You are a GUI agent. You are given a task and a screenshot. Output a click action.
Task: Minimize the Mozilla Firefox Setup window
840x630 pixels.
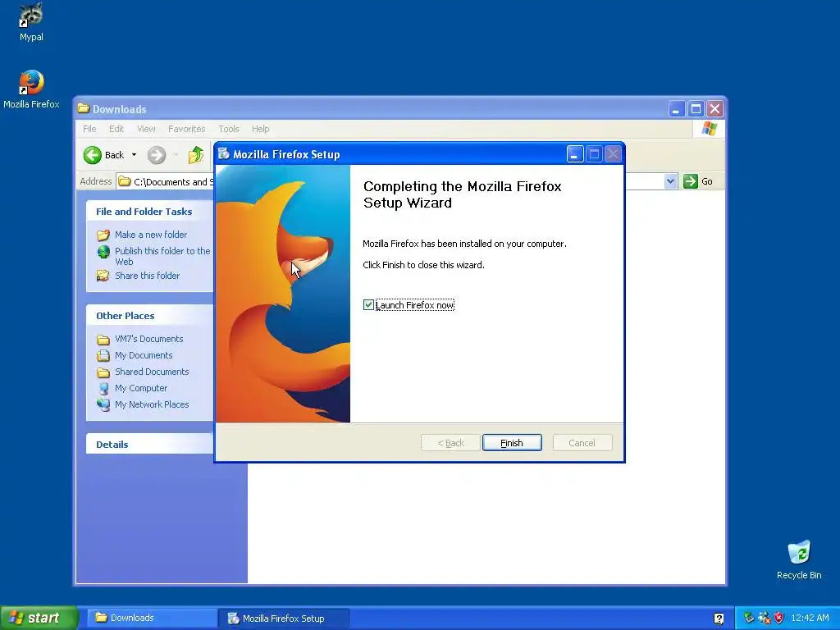(x=575, y=154)
